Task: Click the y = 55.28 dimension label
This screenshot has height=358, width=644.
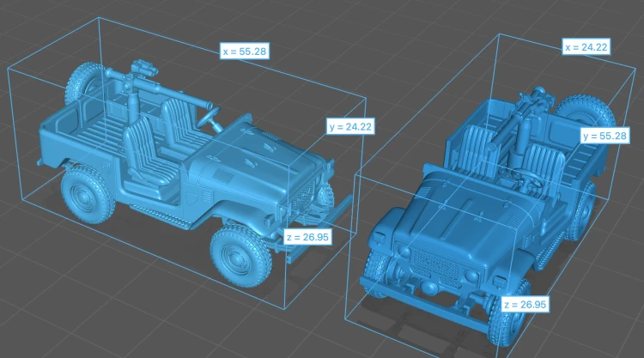Action: point(605,136)
